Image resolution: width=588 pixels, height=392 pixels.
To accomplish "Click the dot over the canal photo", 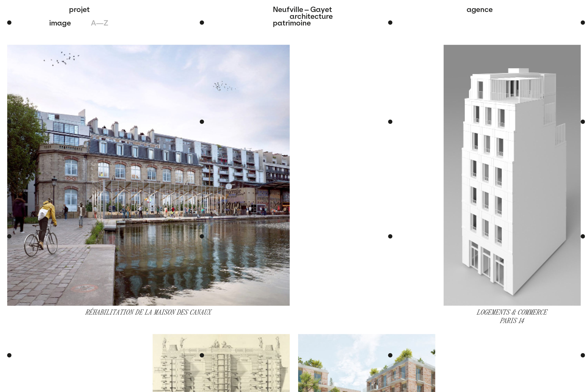I will 201,122.
